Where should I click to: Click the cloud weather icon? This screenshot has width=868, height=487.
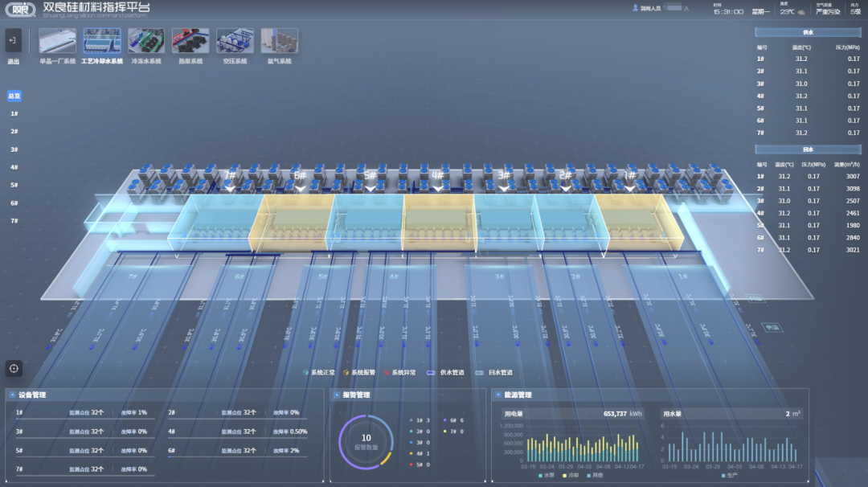point(800,11)
